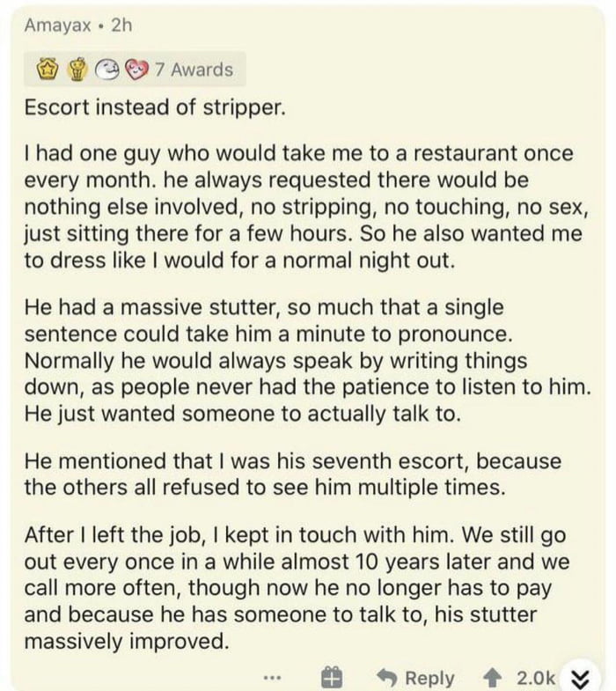Click the line 'Escort instead of stripper.'
This screenshot has height=691, width=616.
point(155,107)
